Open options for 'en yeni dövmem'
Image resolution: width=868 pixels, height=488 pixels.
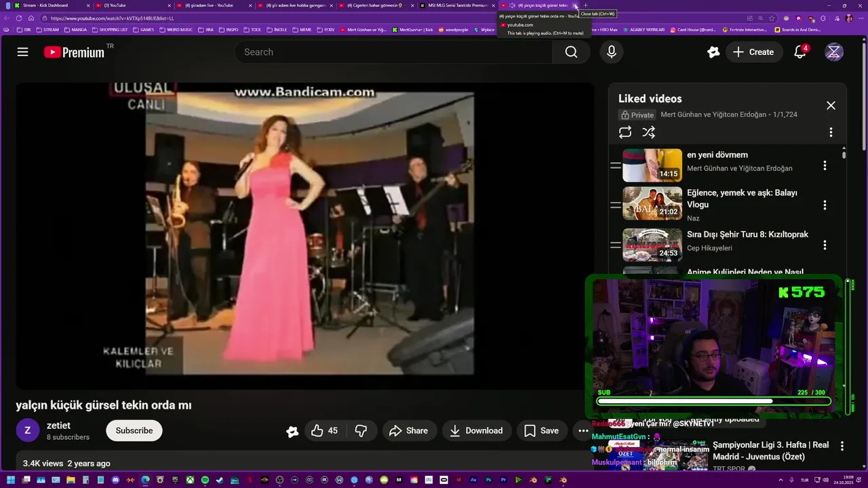click(x=825, y=165)
